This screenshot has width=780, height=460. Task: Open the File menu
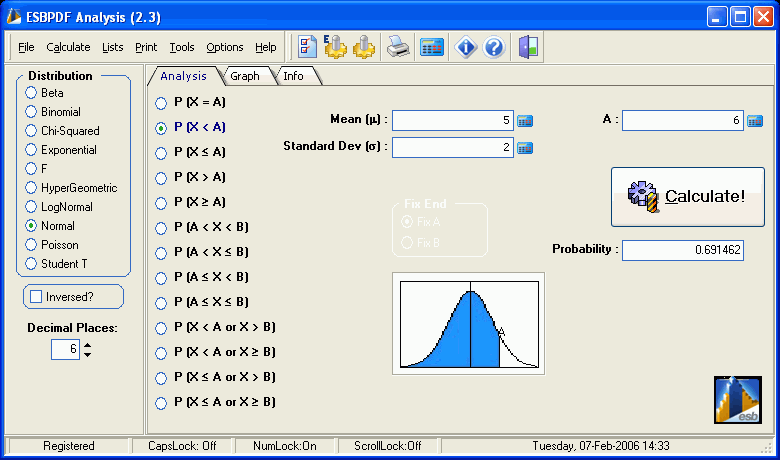pyautogui.click(x=26, y=47)
